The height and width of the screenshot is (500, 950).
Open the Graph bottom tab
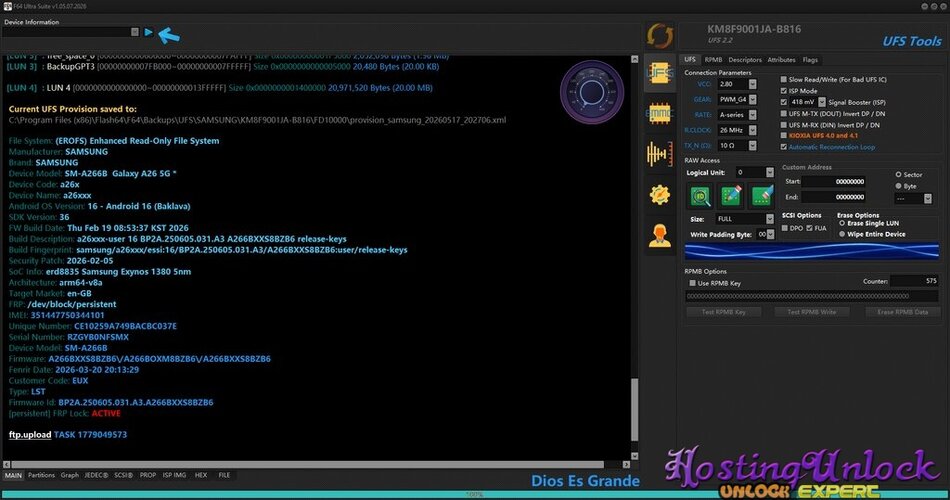coord(70,475)
